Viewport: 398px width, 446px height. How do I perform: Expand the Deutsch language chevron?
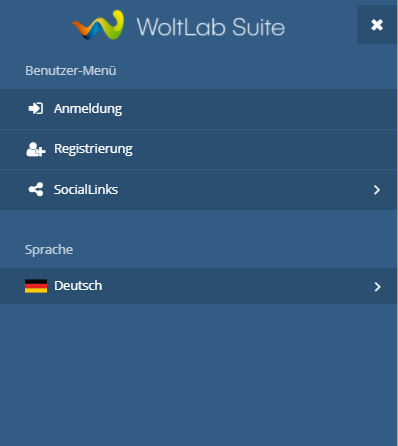377,287
